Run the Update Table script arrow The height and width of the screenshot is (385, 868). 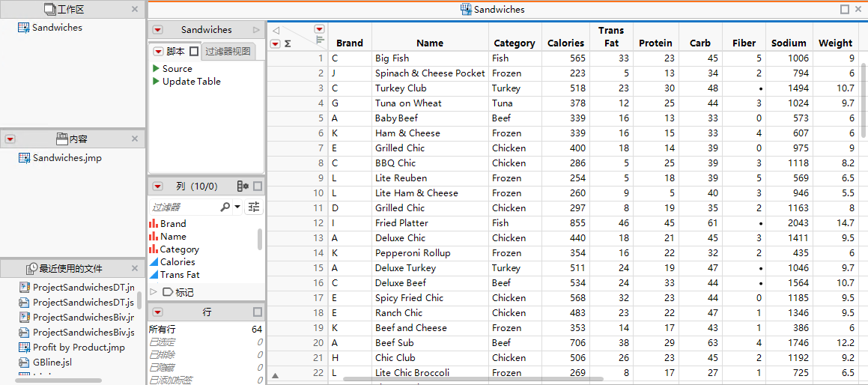coord(156,82)
